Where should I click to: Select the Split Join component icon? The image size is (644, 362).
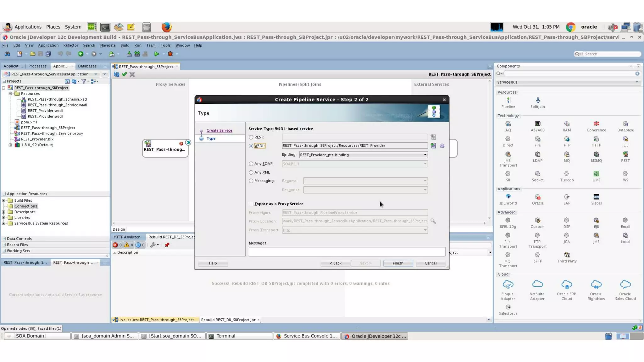537,101
